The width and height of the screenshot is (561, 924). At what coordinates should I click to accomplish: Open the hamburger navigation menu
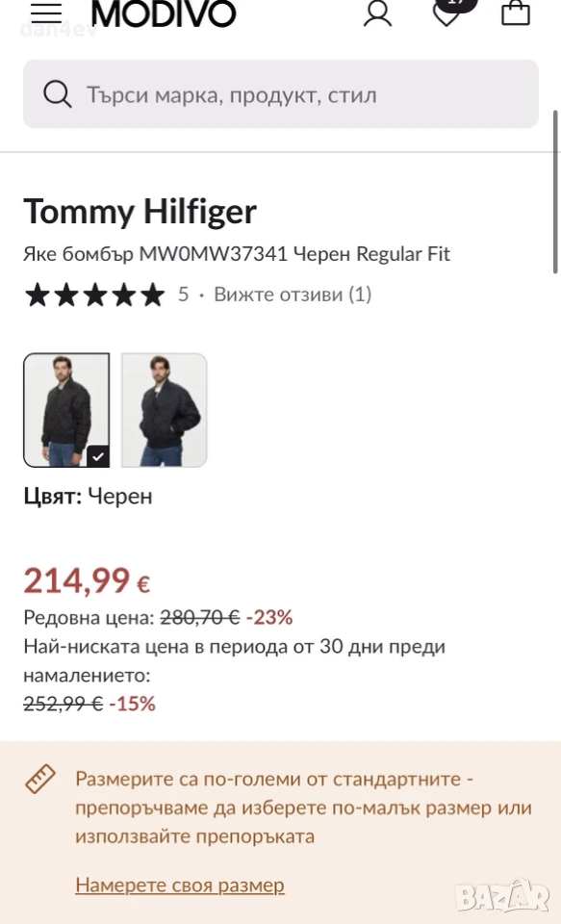(46, 13)
